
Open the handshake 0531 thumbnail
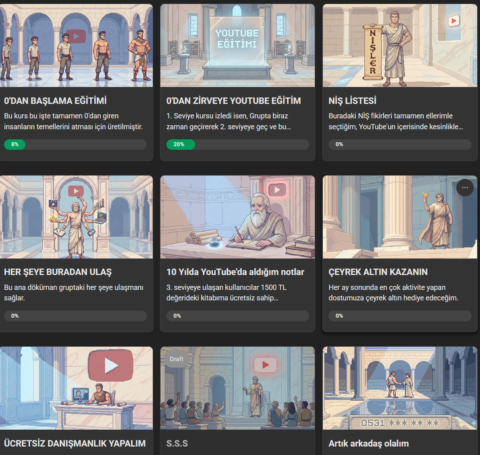tap(400, 388)
